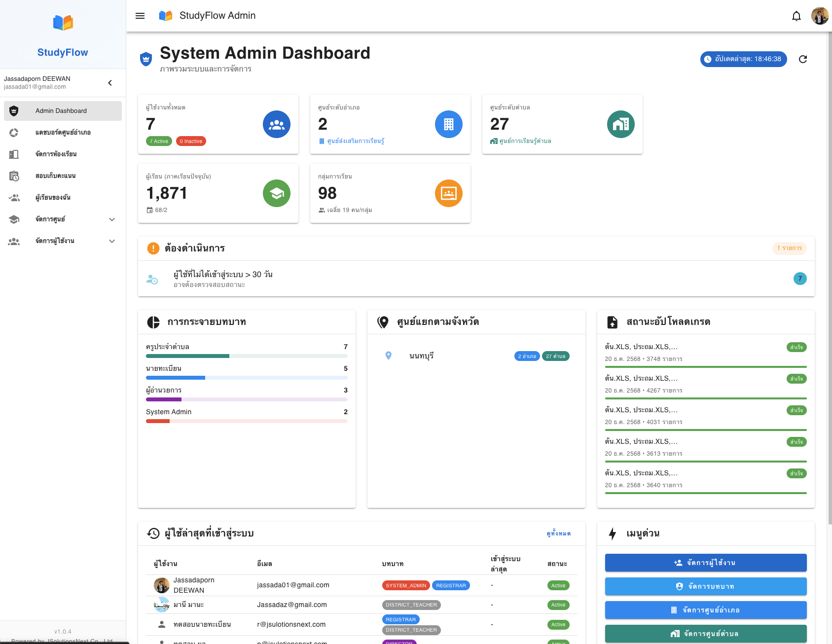Click the total users group icon
Image resolution: width=832 pixels, height=644 pixels.
[x=276, y=124]
